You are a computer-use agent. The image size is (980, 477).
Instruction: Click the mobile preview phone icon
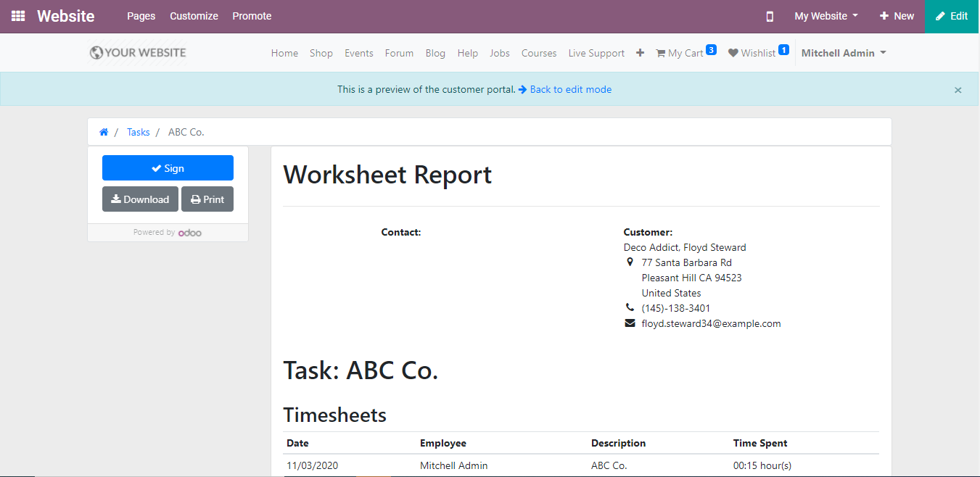pyautogui.click(x=770, y=16)
